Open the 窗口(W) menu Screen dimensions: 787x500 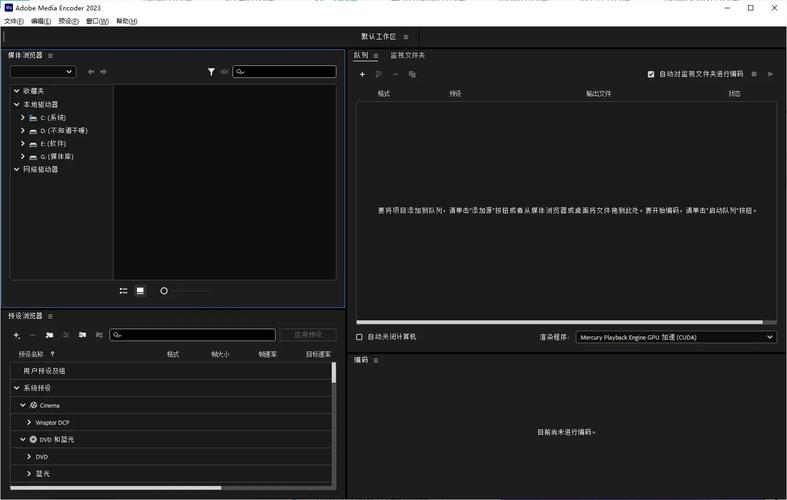[x=97, y=21]
